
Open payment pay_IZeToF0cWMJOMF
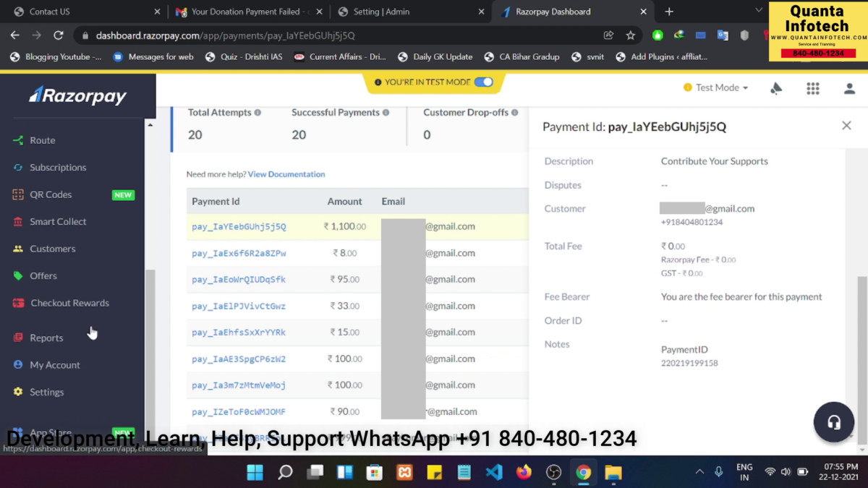239,412
